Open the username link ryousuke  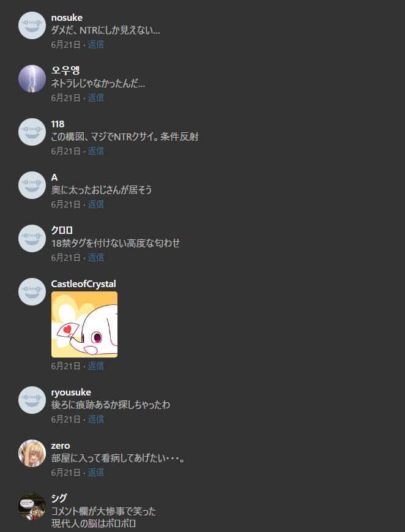71,392
